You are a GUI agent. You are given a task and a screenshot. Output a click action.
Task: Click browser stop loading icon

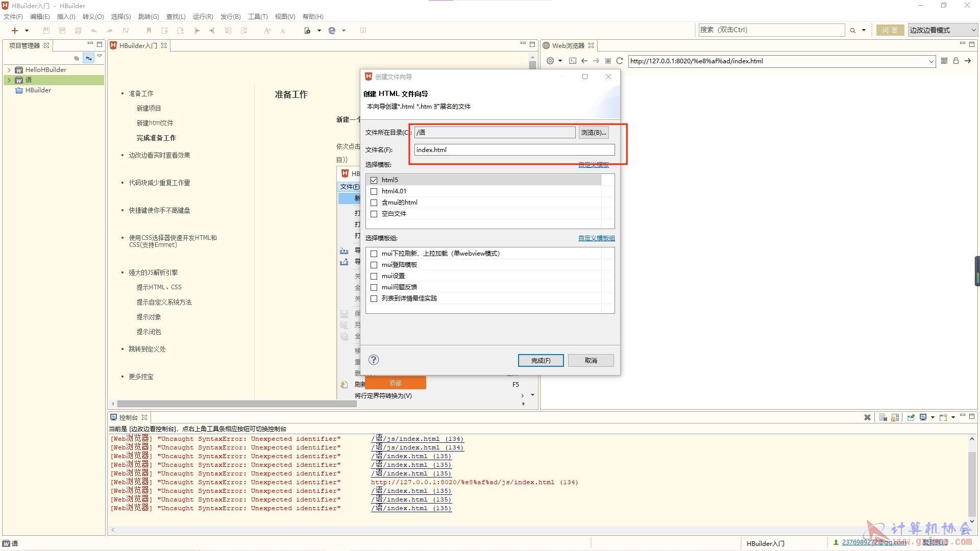(608, 61)
